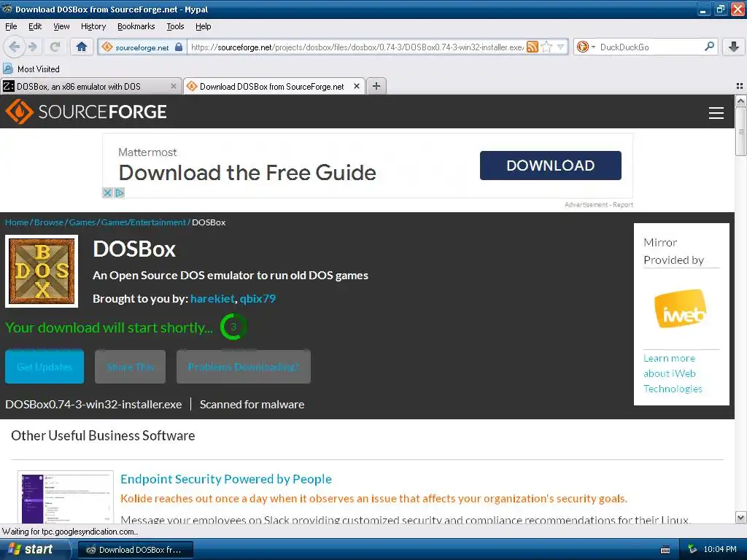Open the Bookmarks menu

[136, 27]
